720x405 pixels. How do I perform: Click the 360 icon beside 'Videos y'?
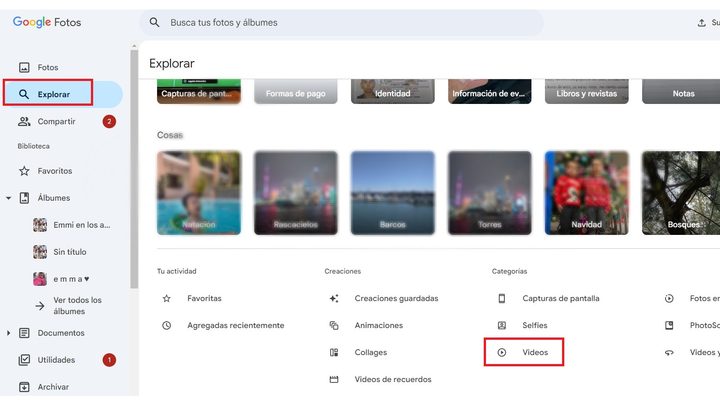[669, 353]
